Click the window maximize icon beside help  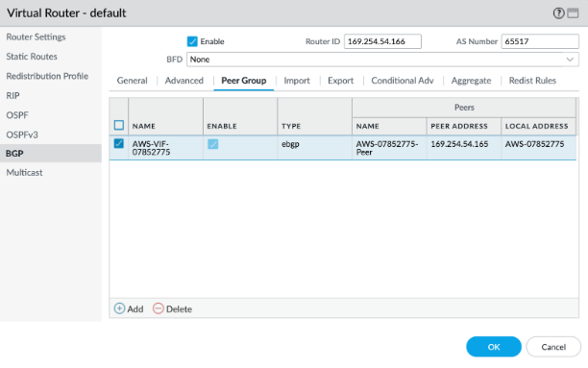[x=573, y=13]
